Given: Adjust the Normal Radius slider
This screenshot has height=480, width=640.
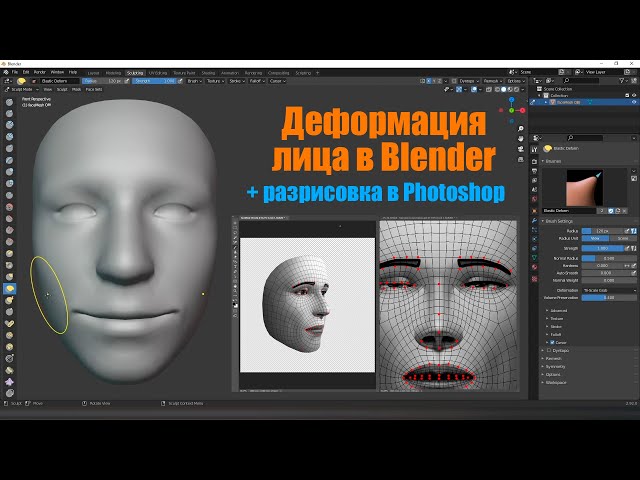Looking at the screenshot, I should 609,258.
